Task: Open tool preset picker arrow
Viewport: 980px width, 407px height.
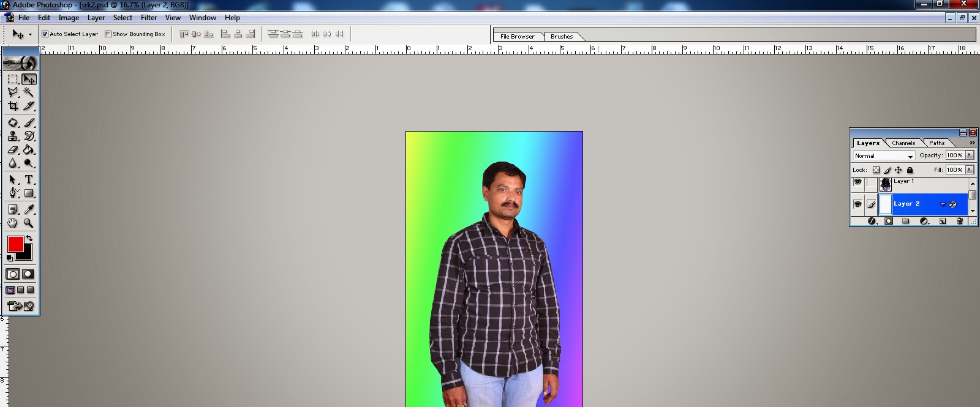Action: coord(30,35)
